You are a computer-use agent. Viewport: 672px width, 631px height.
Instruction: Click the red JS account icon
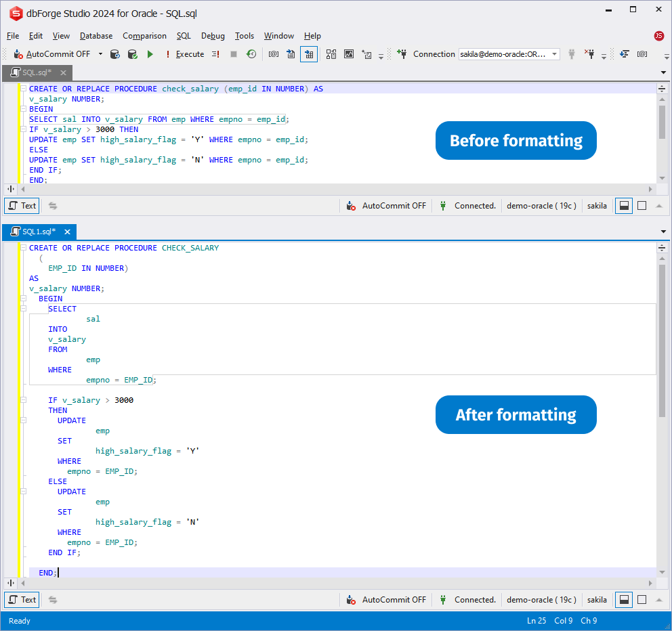tap(658, 36)
